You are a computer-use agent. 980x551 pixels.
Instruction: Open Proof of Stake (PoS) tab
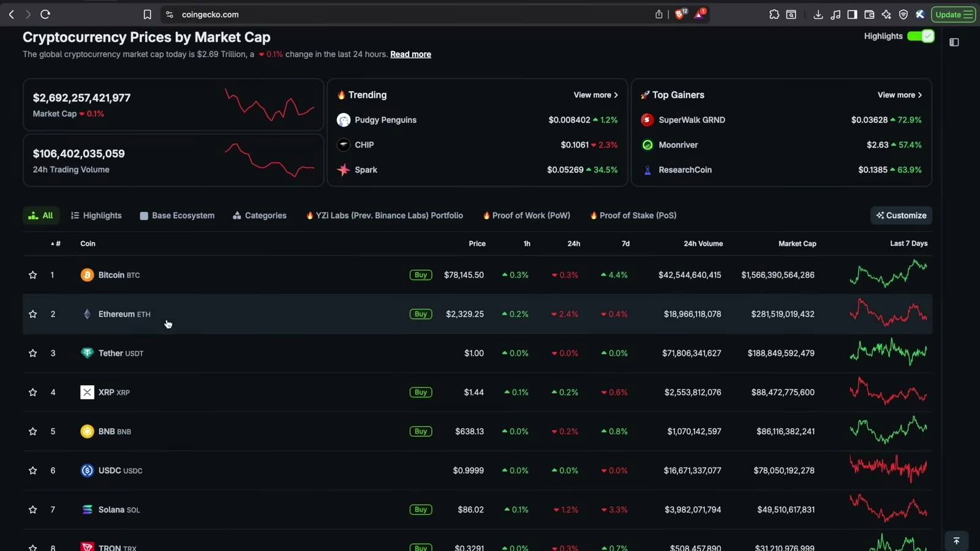point(633,216)
